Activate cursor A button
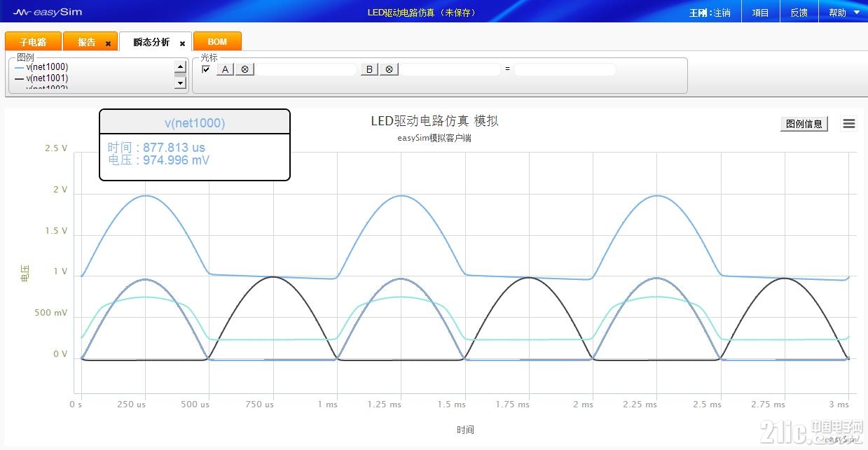The width and height of the screenshot is (868, 450). 225,69
